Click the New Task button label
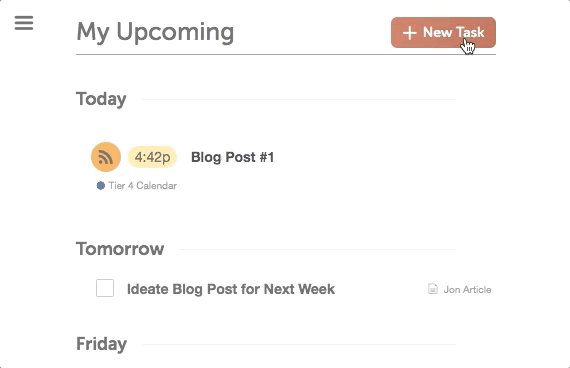The width and height of the screenshot is (570, 368). click(453, 32)
